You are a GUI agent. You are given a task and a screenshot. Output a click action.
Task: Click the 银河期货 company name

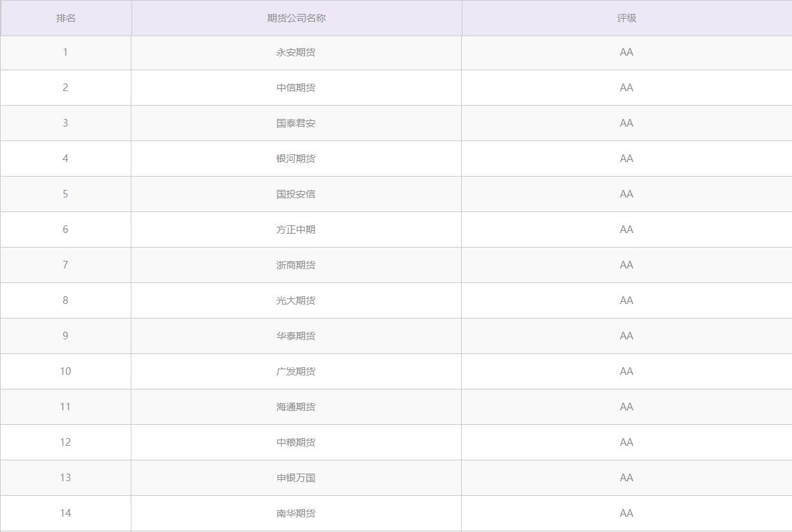(296, 159)
